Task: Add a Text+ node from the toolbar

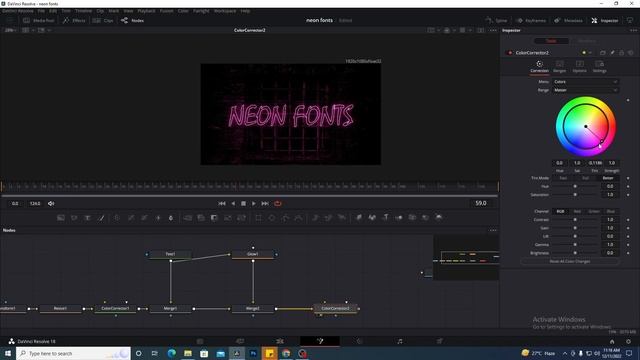Action: (x=87, y=218)
